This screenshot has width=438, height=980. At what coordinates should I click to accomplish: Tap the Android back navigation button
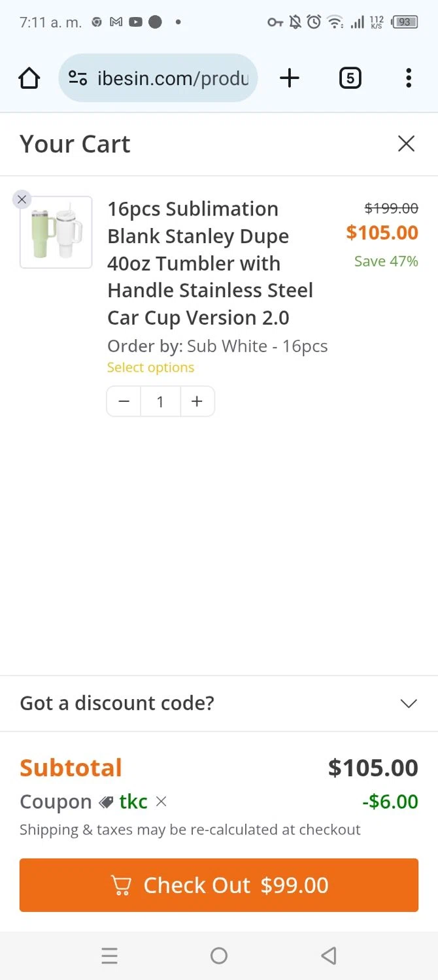[x=328, y=956]
